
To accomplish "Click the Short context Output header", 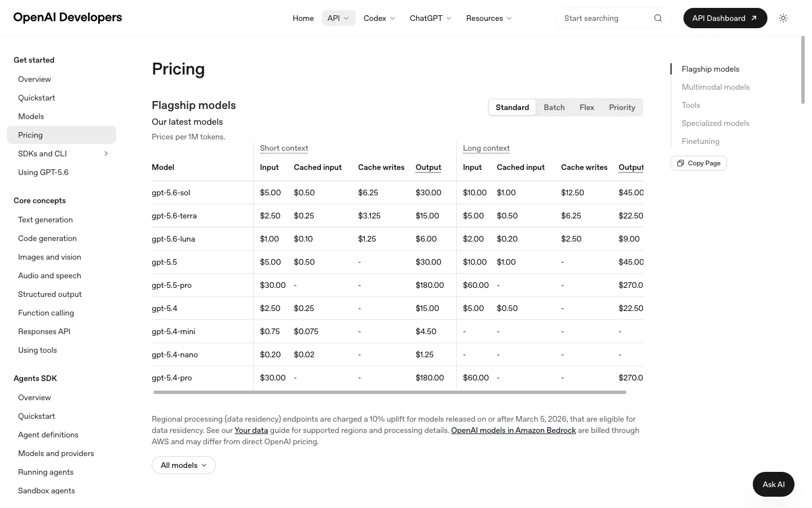I will coord(428,167).
